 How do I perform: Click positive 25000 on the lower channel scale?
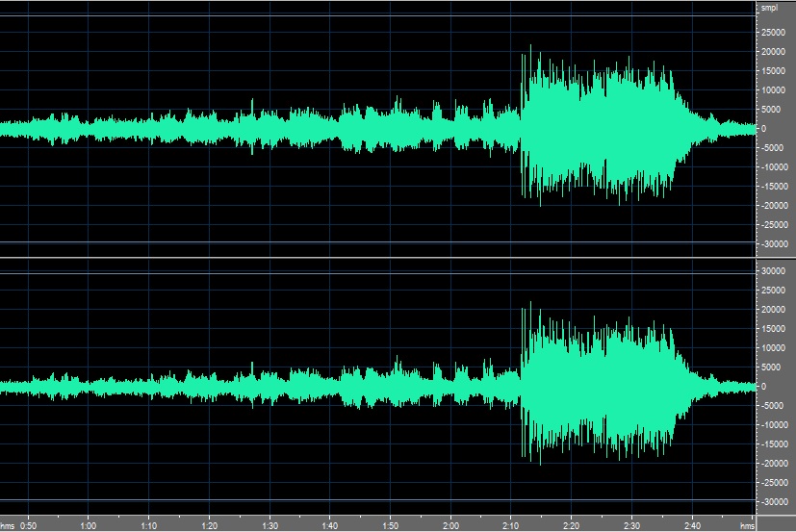(773, 291)
